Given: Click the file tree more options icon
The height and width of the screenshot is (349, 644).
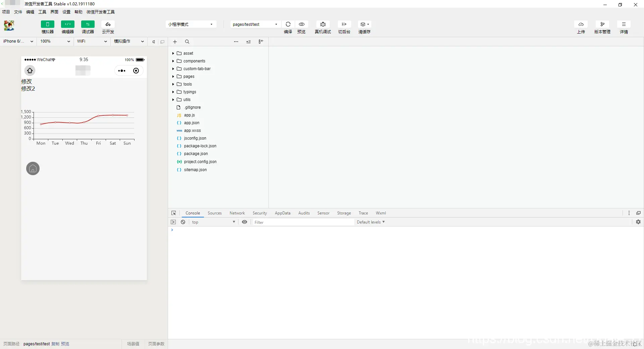Looking at the screenshot, I should [236, 42].
